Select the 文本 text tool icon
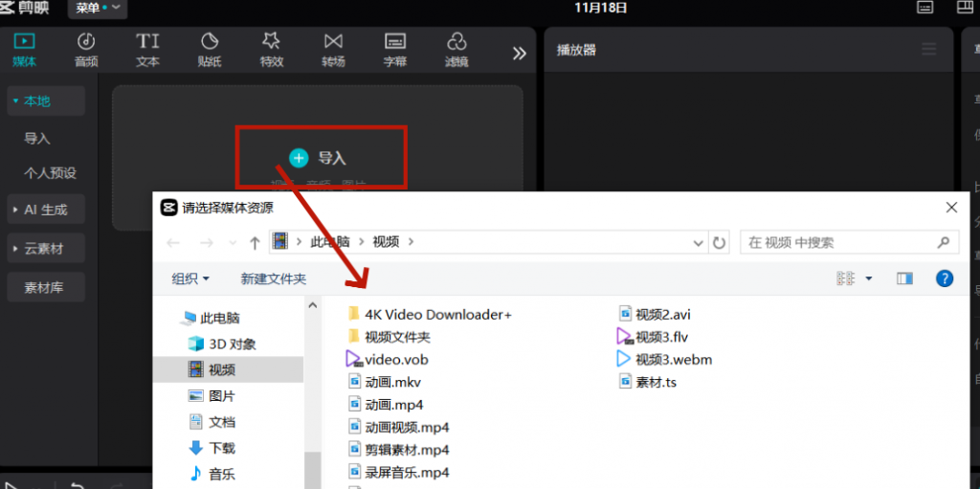 click(x=147, y=42)
